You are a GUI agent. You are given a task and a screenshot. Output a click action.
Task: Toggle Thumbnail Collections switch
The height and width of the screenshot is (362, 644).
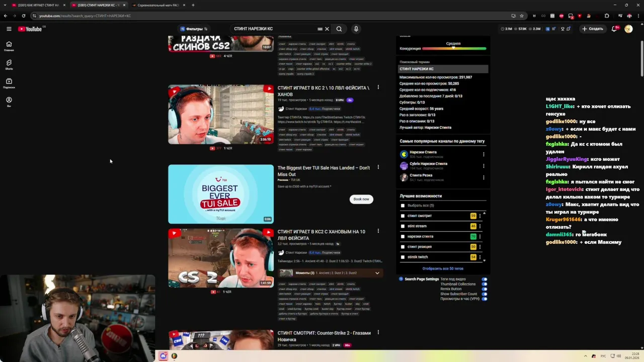[485, 284]
